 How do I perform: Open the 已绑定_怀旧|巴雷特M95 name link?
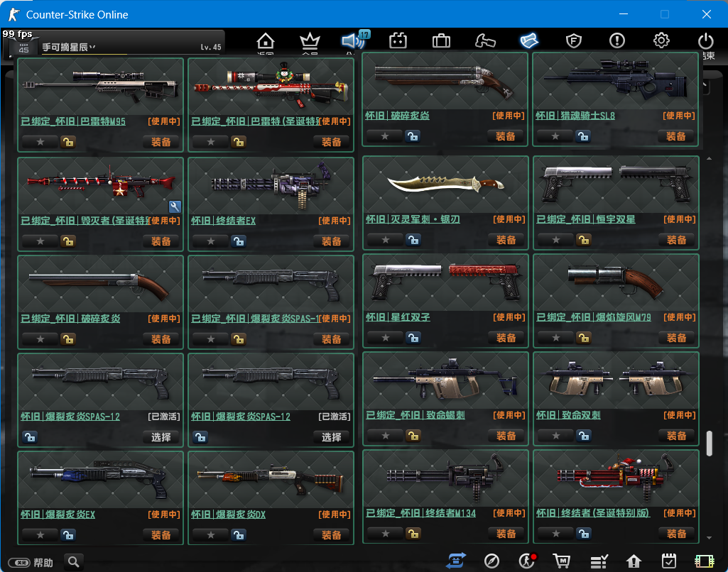click(73, 121)
